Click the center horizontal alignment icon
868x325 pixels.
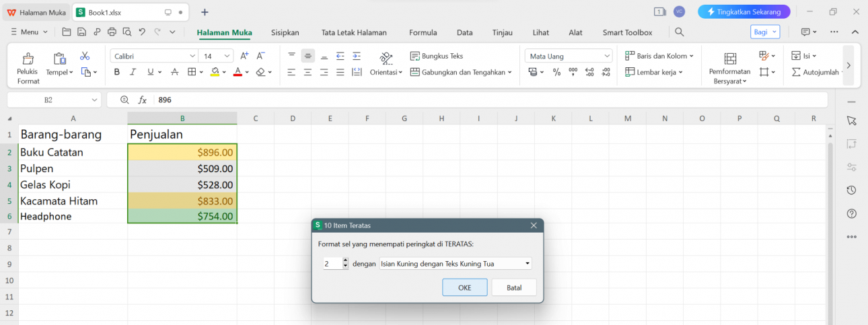[308, 72]
